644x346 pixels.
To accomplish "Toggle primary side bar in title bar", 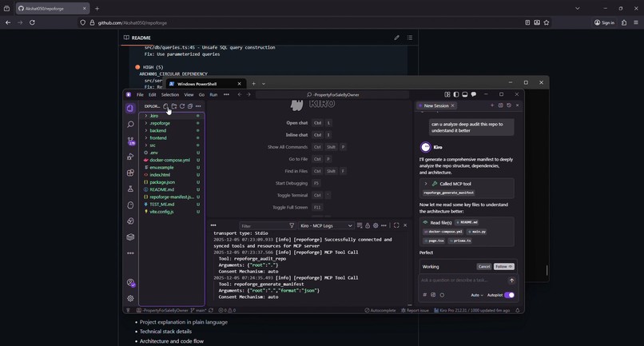I will coord(456,94).
